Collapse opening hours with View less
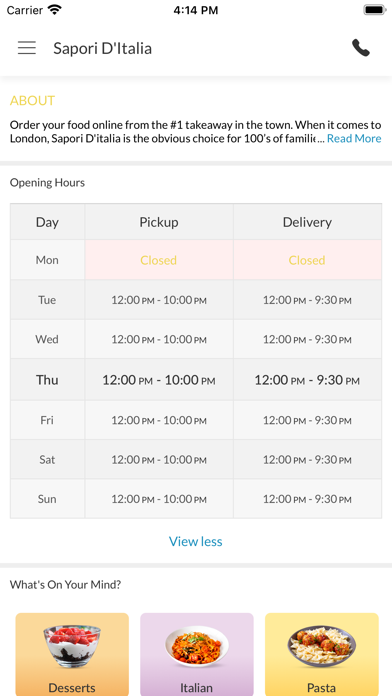This screenshot has width=392, height=696. click(x=196, y=541)
